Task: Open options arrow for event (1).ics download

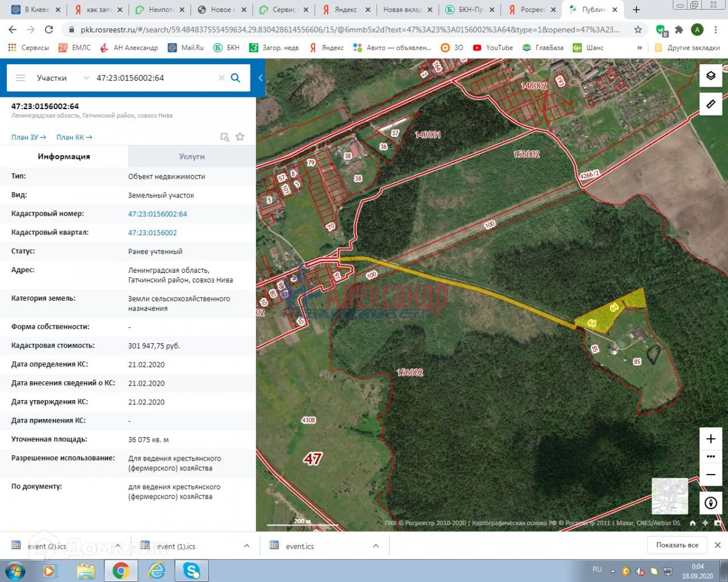Action: pyautogui.click(x=247, y=546)
